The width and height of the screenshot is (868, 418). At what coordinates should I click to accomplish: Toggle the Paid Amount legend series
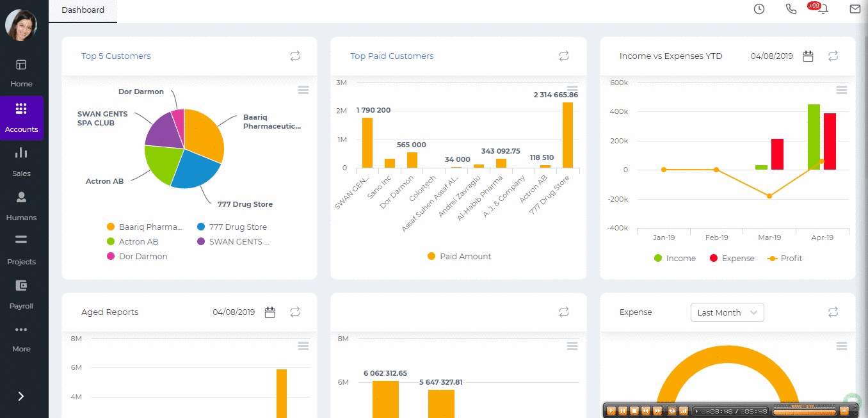click(x=459, y=257)
